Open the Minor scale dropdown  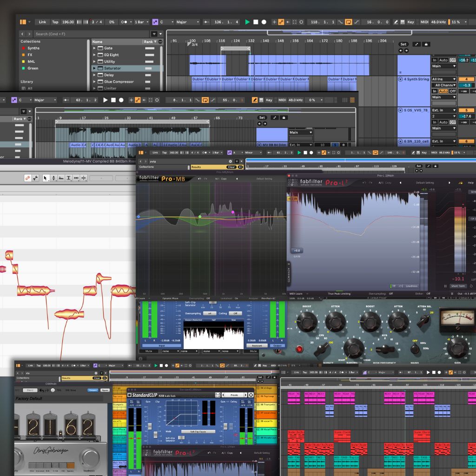coord(249,152)
